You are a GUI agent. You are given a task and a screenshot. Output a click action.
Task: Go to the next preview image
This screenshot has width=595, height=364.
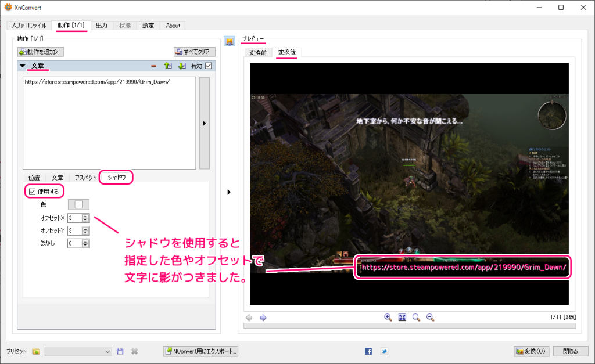pyautogui.click(x=263, y=318)
